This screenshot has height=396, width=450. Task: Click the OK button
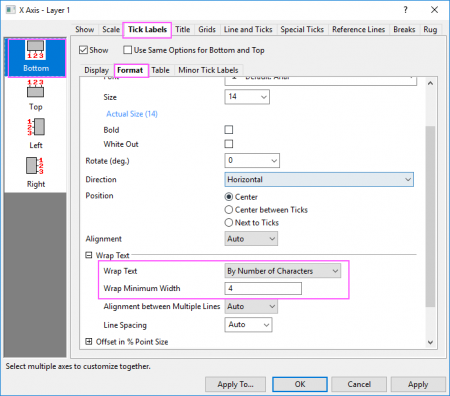(300, 384)
